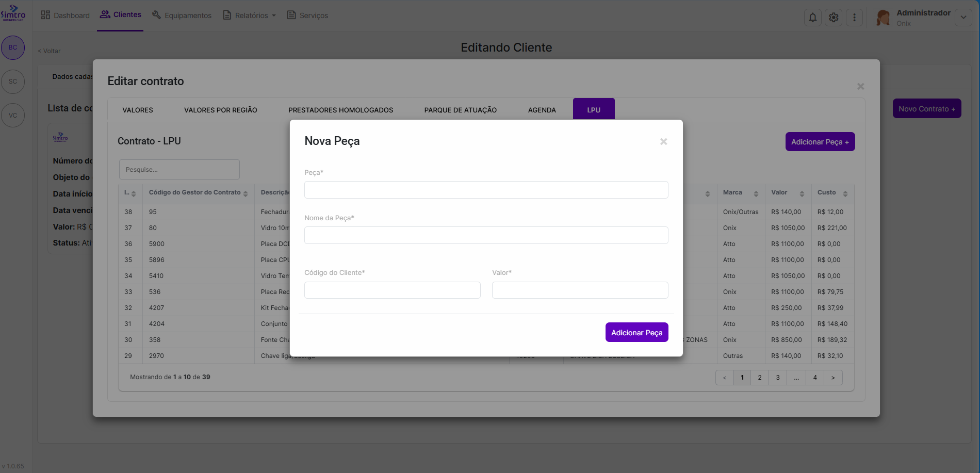Click into the Valor input field
This screenshot has width=980, height=473.
click(x=580, y=290)
